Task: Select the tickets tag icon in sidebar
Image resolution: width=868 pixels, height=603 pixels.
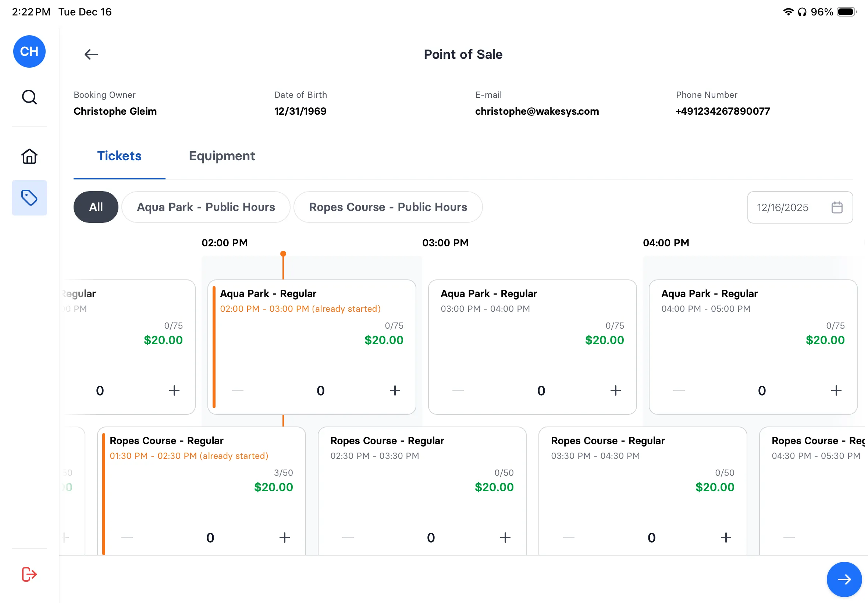Action: [29, 197]
